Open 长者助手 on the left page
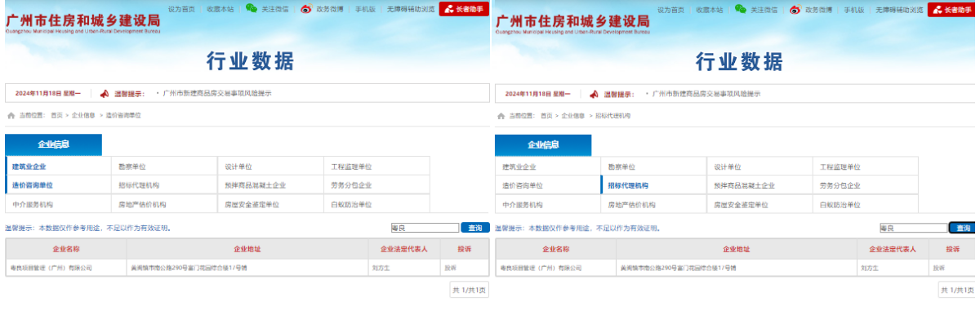Screen dimensions: 980x311 (x=464, y=9)
